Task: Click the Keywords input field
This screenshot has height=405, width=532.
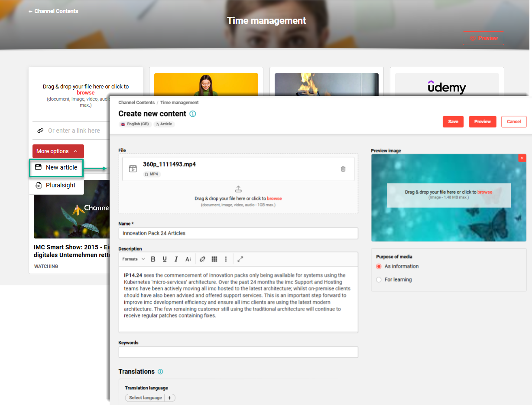Action: click(x=238, y=352)
